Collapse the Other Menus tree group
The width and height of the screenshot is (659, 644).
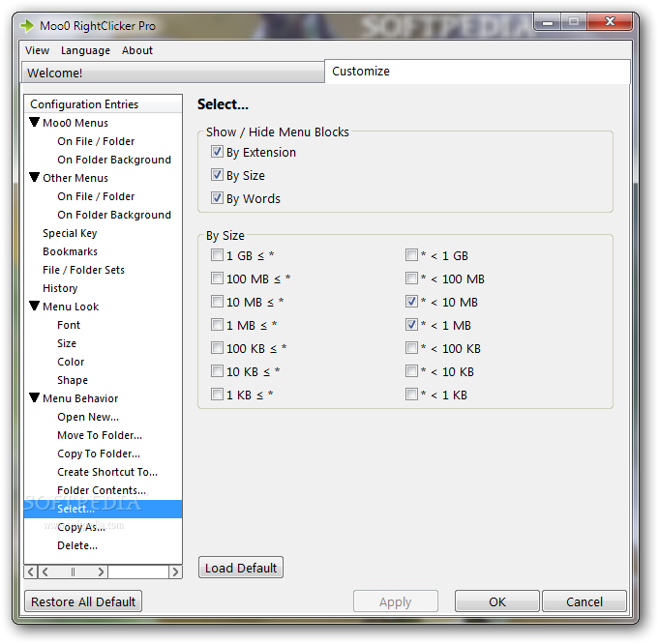click(35, 177)
